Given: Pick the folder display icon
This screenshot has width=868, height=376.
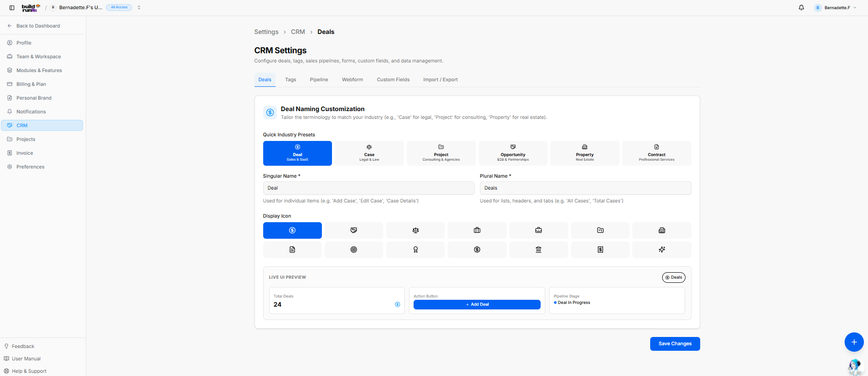Looking at the screenshot, I should click(600, 230).
